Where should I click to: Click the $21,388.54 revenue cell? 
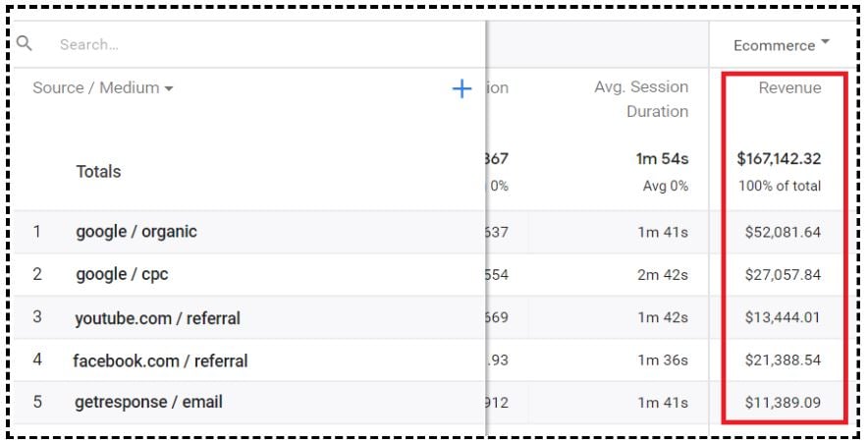click(783, 360)
